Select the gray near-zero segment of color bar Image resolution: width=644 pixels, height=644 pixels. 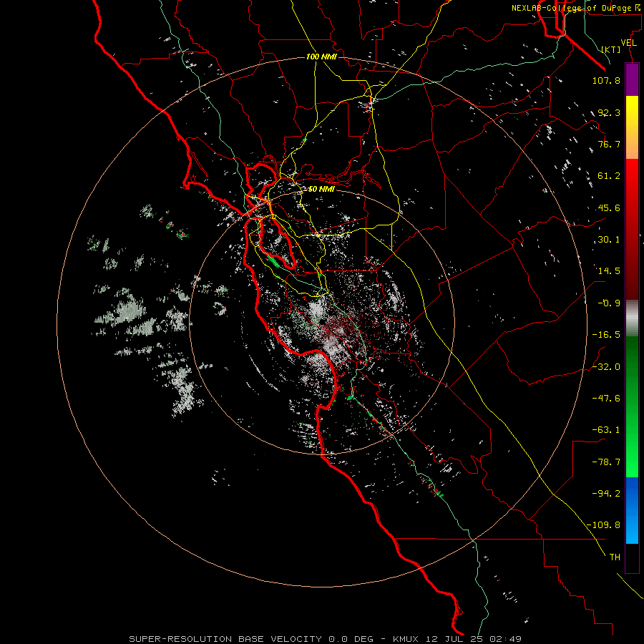(632, 318)
